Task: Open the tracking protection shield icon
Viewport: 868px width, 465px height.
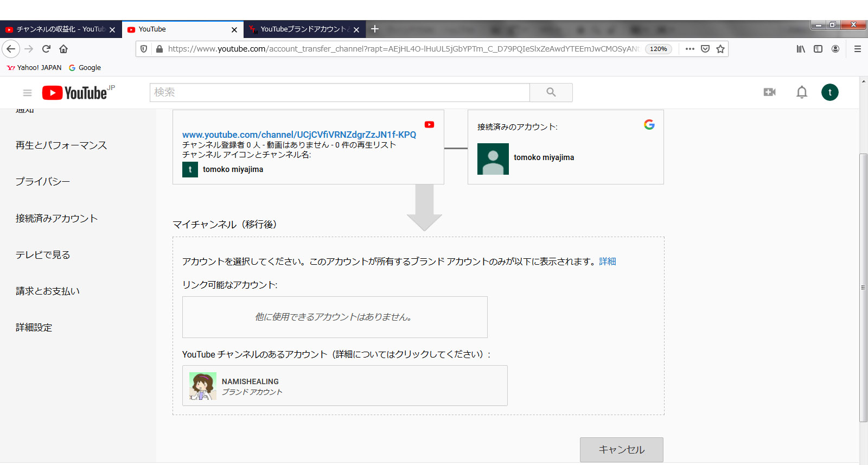Action: pyautogui.click(x=144, y=49)
